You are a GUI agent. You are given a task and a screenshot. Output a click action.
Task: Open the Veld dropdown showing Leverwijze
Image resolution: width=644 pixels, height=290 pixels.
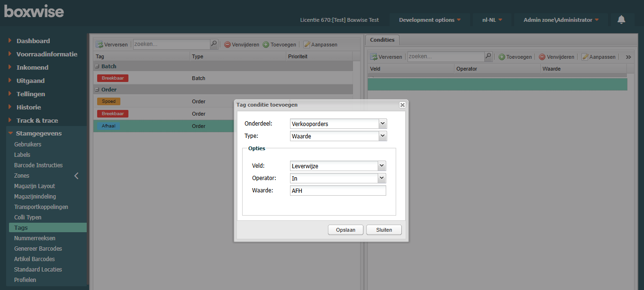(381, 166)
